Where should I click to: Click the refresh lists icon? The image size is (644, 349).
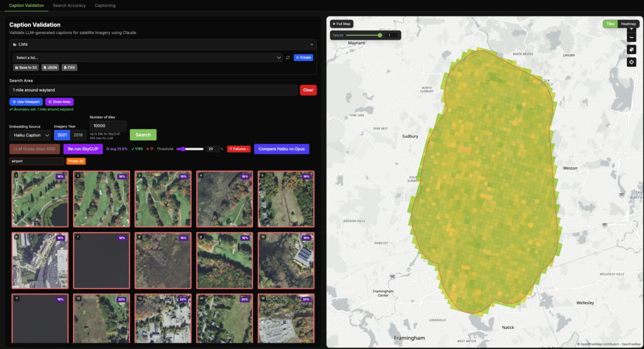(x=288, y=57)
